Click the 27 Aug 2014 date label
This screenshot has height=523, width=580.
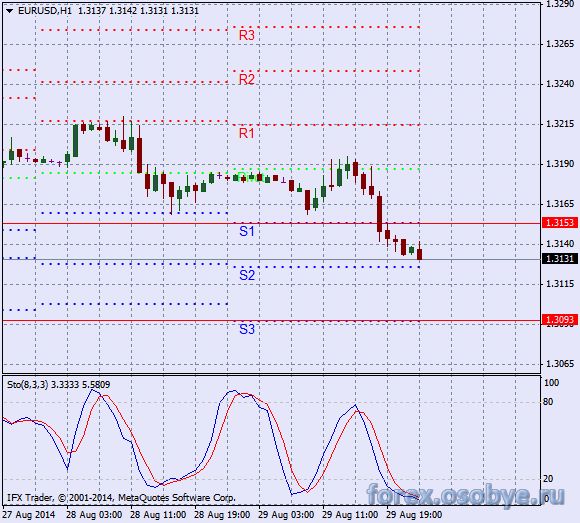[29, 515]
